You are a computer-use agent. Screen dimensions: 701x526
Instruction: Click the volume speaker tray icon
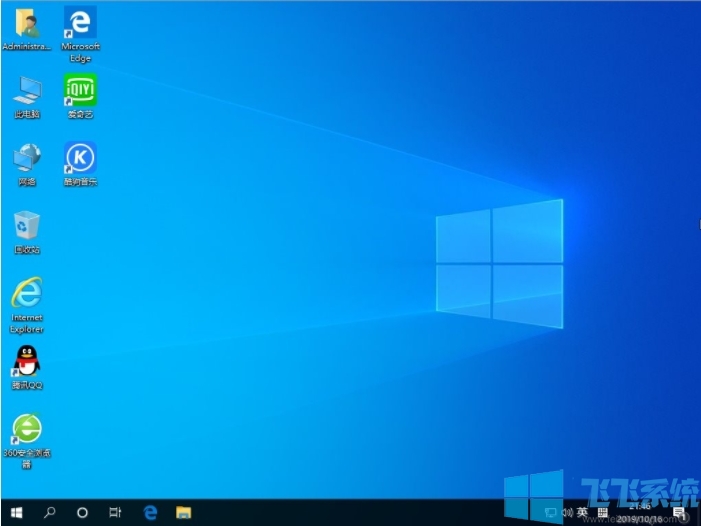(x=566, y=512)
